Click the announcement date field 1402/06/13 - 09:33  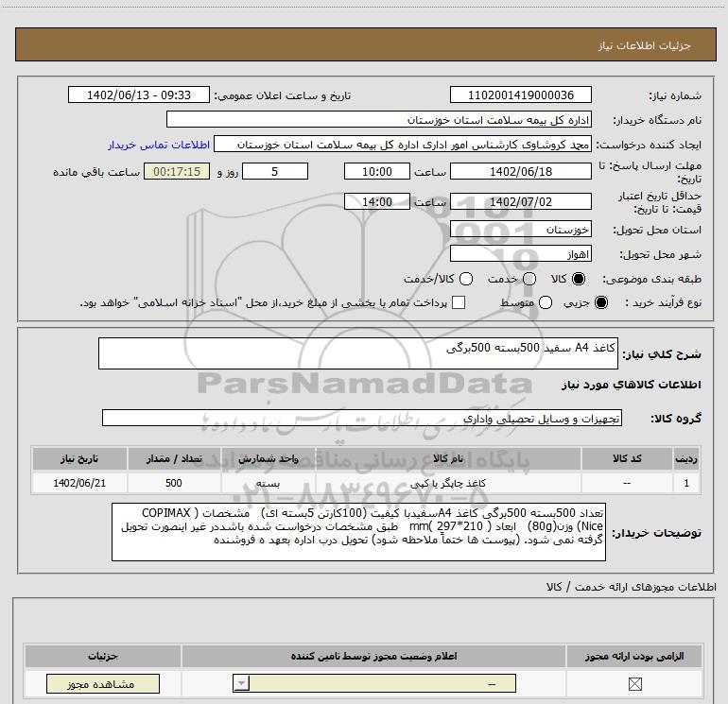pos(139,94)
